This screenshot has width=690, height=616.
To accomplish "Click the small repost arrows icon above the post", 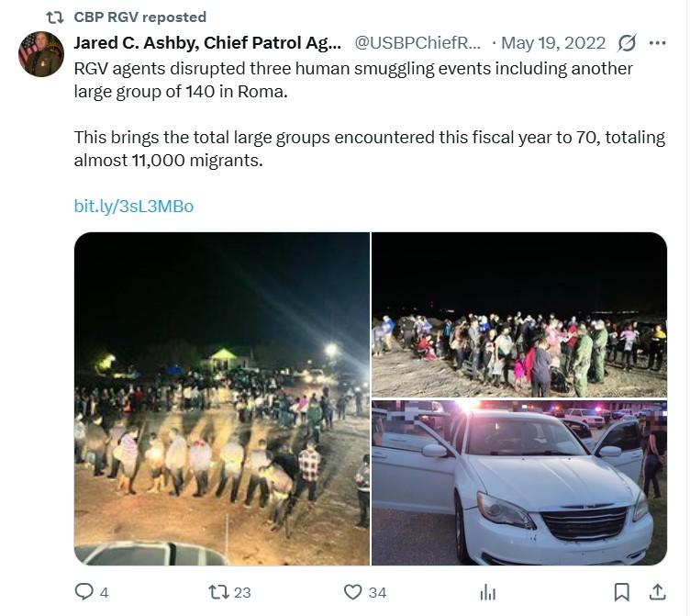I will point(55,17).
